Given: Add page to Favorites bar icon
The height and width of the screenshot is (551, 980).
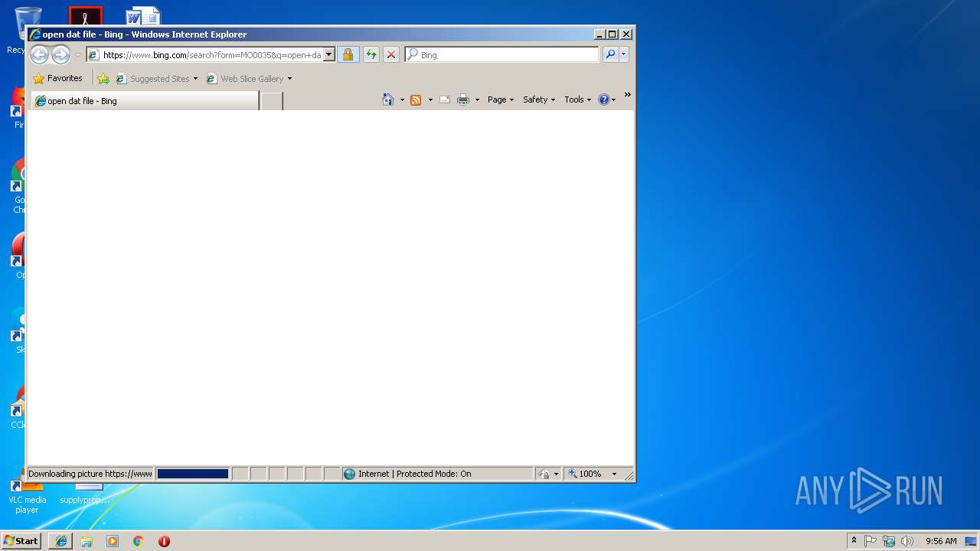Looking at the screenshot, I should pyautogui.click(x=103, y=78).
